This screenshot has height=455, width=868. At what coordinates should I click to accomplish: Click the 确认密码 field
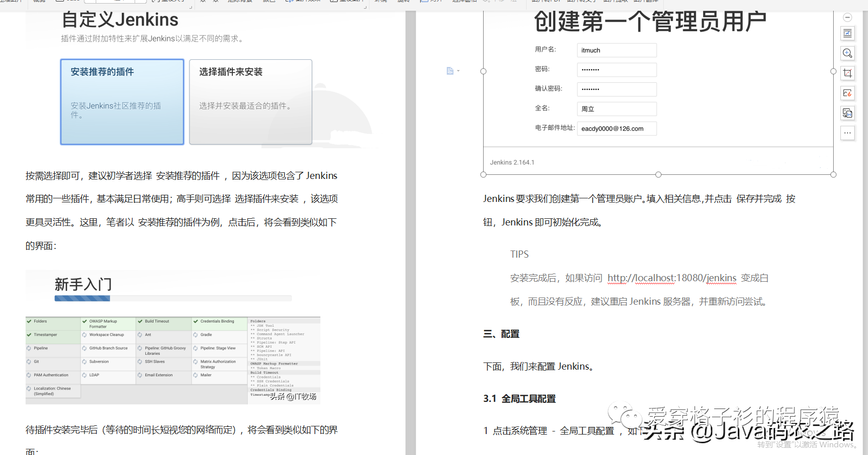[x=617, y=89]
